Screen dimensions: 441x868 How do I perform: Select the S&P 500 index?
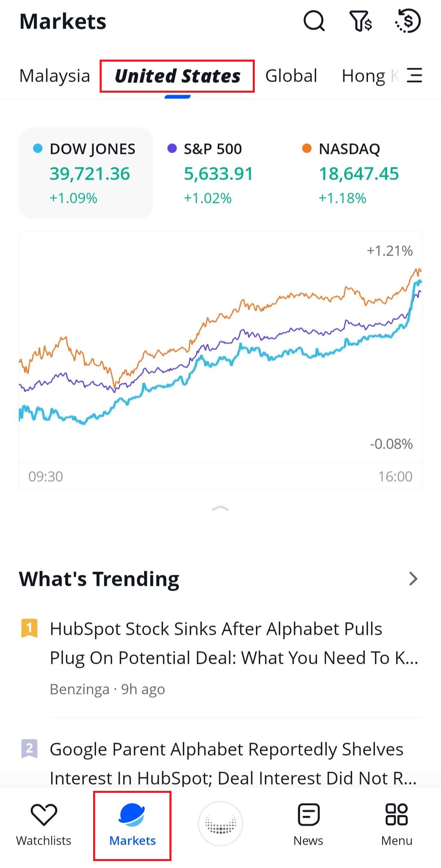point(218,173)
